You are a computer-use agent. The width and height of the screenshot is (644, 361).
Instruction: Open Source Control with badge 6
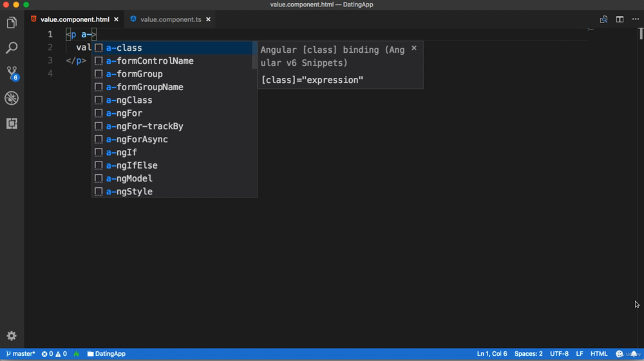coord(12,73)
